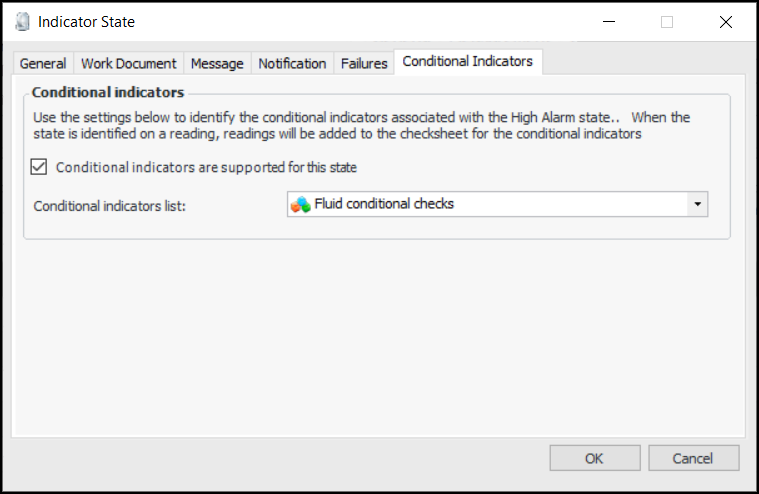Click the 'Conditional indicators list:' label
This screenshot has width=759, height=494.
tap(110, 205)
